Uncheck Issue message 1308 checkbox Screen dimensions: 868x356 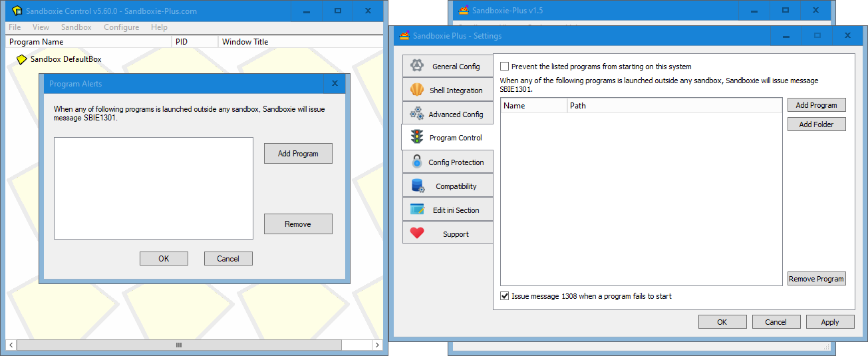(505, 296)
